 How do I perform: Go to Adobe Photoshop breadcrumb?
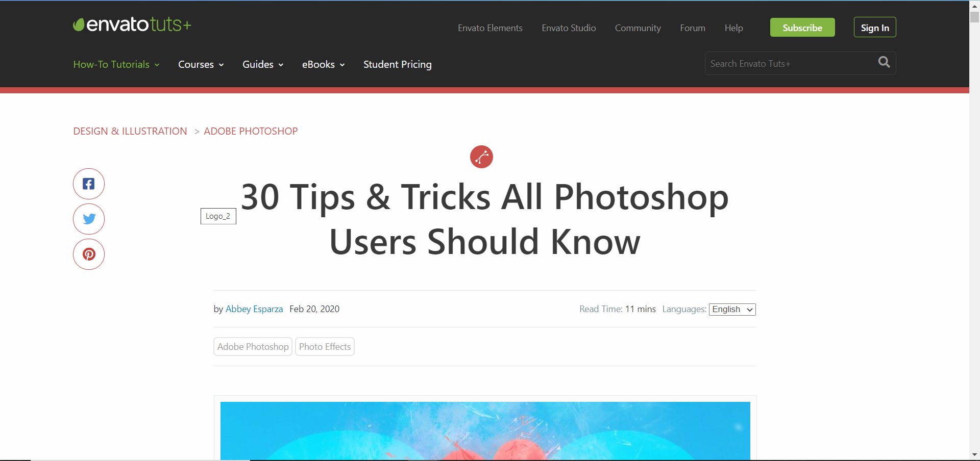[251, 131]
